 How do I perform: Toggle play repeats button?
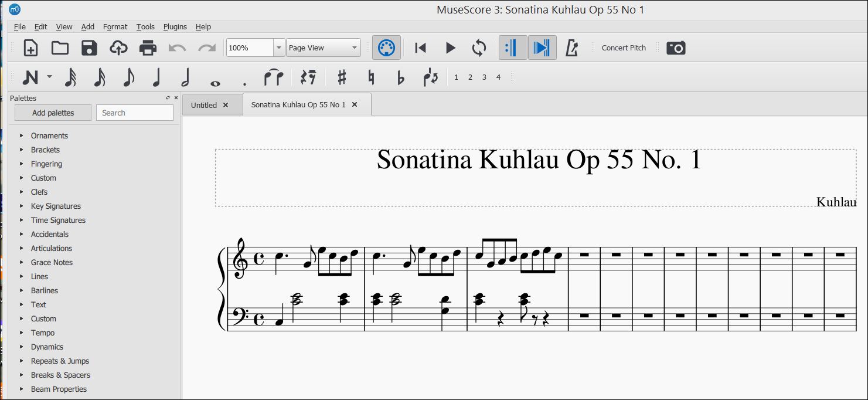click(513, 48)
